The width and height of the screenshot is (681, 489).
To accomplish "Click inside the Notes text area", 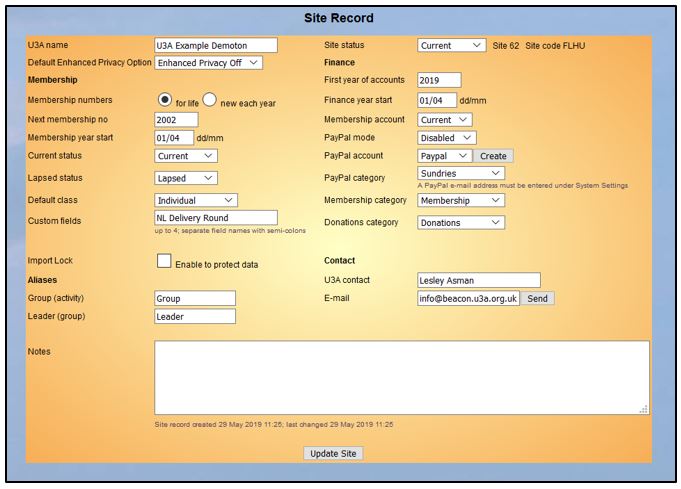I will 400,377.
